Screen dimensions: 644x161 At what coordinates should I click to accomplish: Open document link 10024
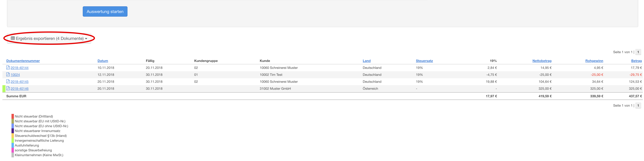tap(15, 75)
